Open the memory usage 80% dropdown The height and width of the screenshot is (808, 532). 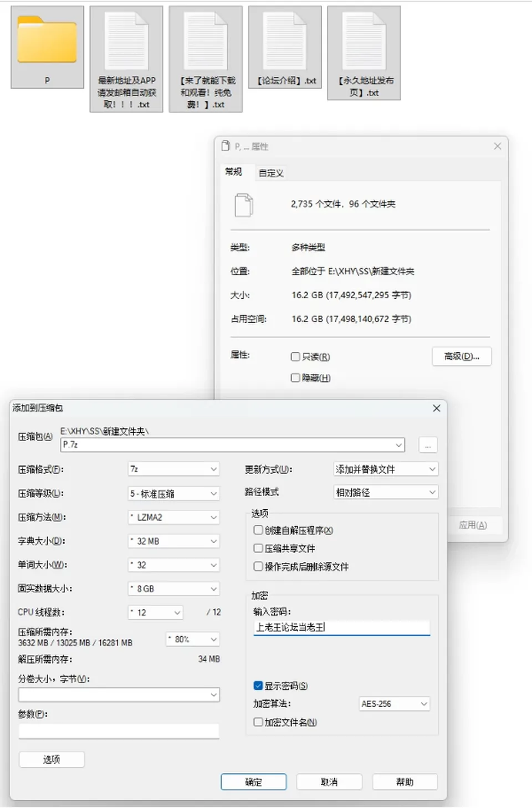tap(193, 639)
